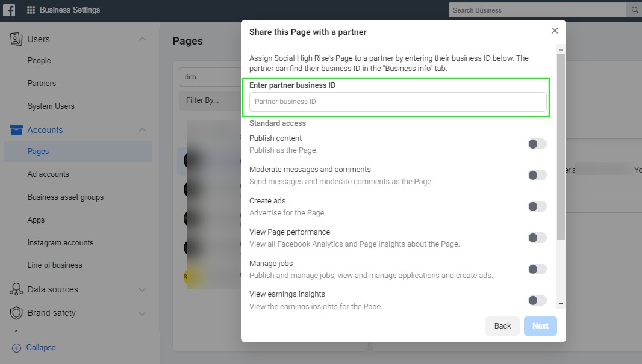Click the Back button

[x=502, y=326]
